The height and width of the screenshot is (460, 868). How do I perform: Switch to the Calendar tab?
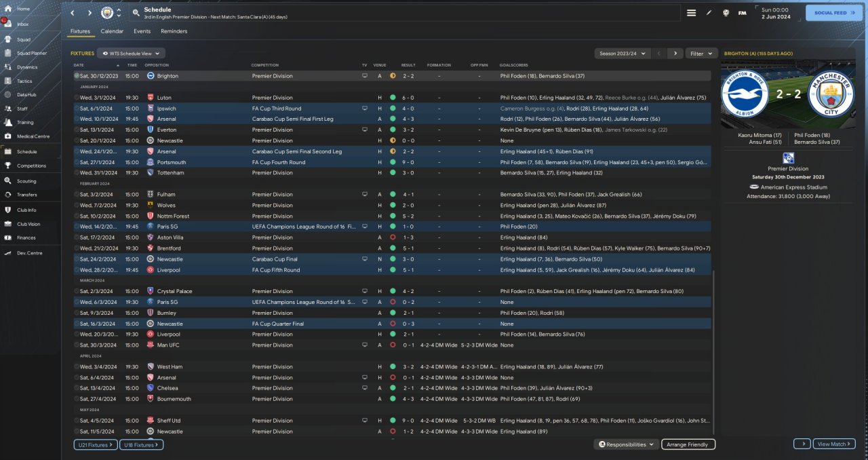click(x=112, y=31)
